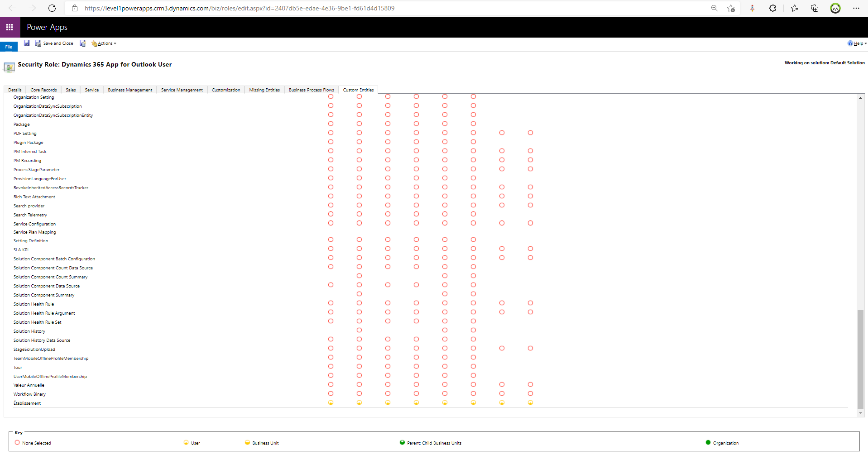Toggle first circle in Search Telemetry row
This screenshot has width=868, height=455.
(x=331, y=214)
